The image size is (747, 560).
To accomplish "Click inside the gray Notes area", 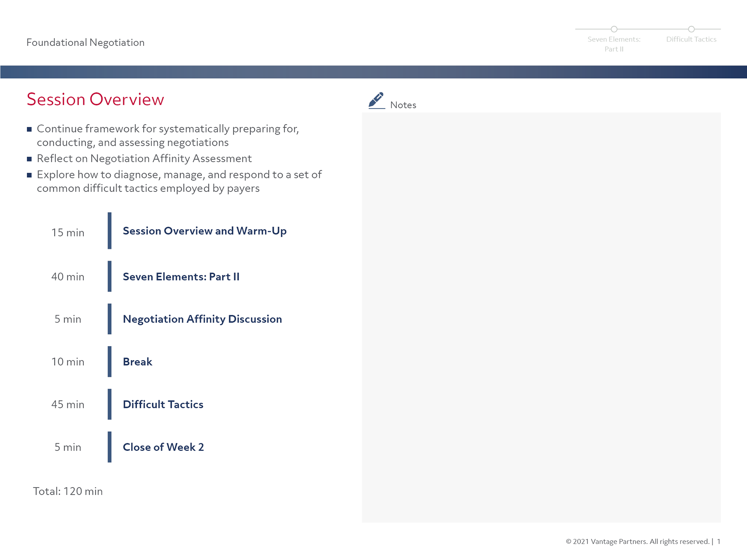I will tap(541, 317).
